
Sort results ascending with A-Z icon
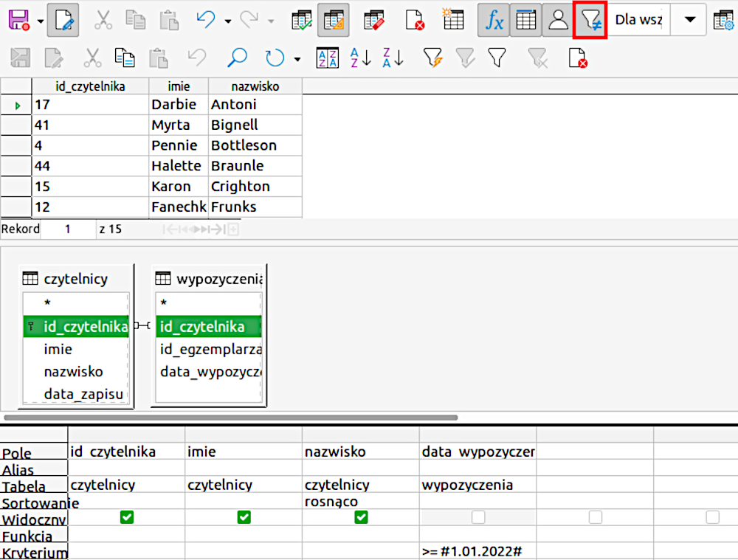click(361, 58)
